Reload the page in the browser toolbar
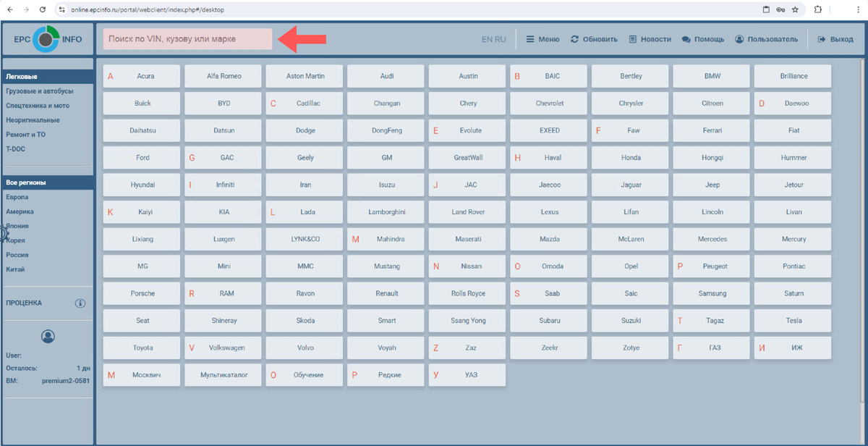Screen dimensions: 868x446 coord(43,9)
